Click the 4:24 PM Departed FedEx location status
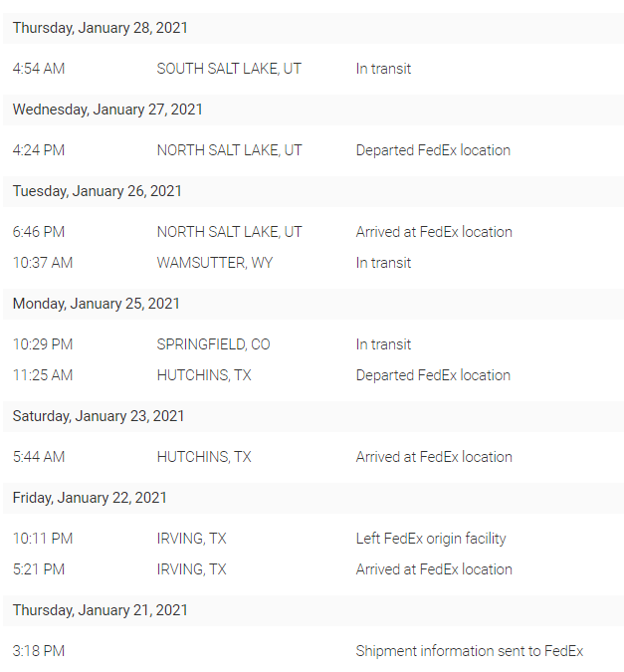The height and width of the screenshot is (672, 624). tap(433, 150)
